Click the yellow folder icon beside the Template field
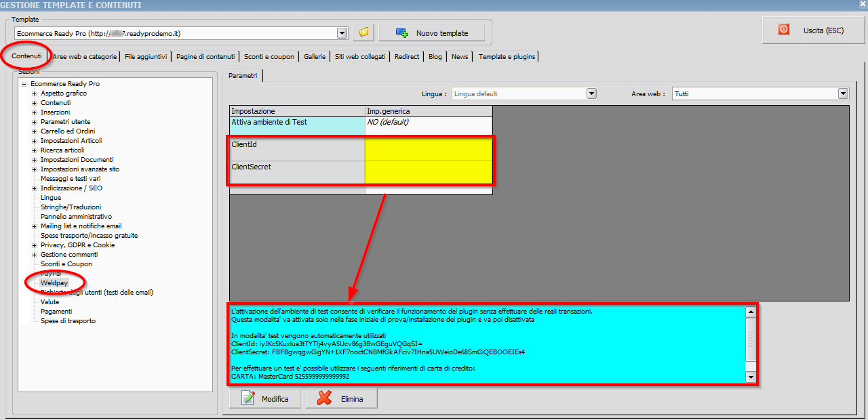 (363, 33)
